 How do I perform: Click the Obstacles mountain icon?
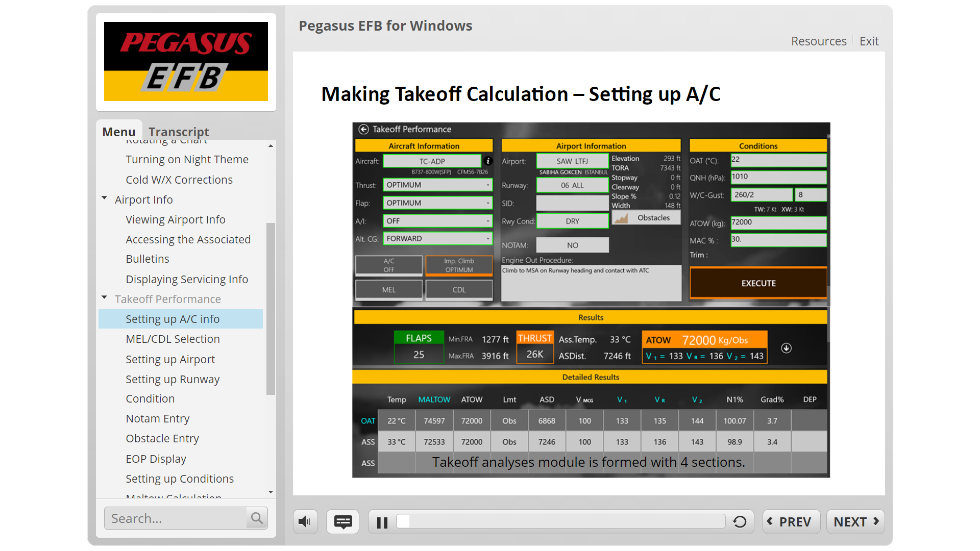[x=621, y=218]
